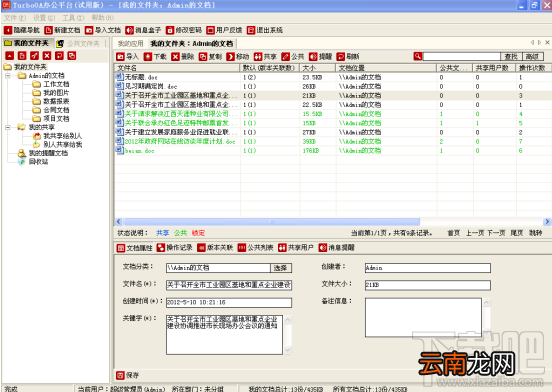Click the 移动 move icon
552x392 pixels.
click(230, 57)
